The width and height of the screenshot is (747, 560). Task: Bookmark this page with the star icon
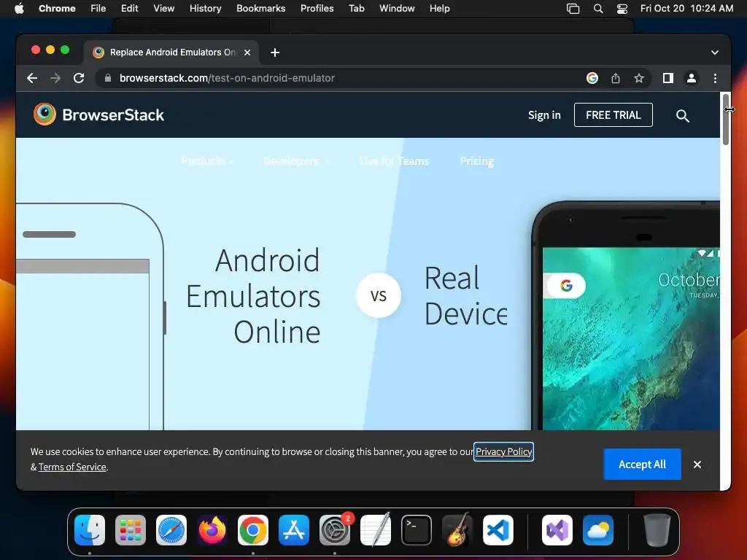click(x=639, y=78)
